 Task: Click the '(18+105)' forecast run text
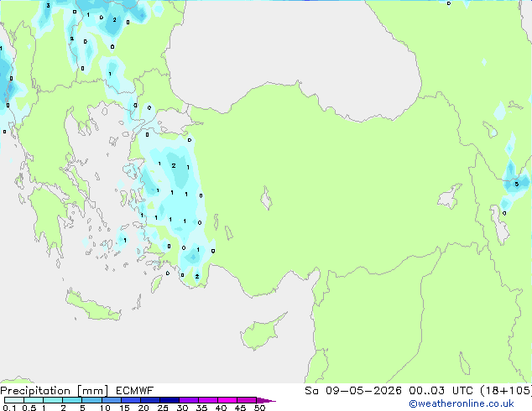pyautogui.click(x=506, y=391)
